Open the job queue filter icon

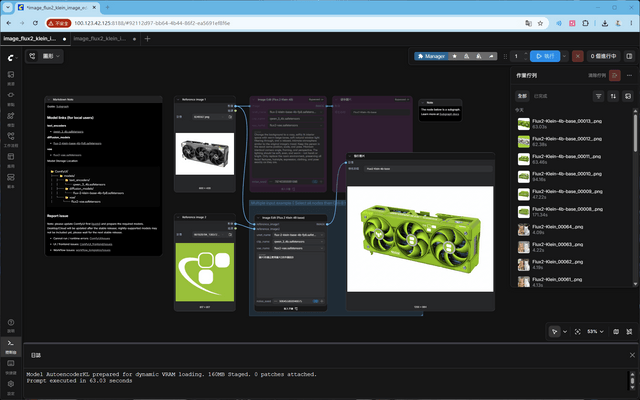click(598, 96)
